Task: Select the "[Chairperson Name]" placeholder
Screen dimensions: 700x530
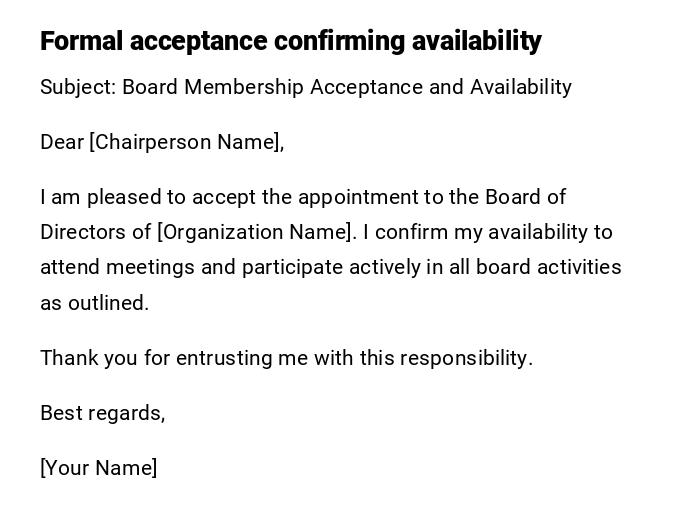Action: (186, 142)
